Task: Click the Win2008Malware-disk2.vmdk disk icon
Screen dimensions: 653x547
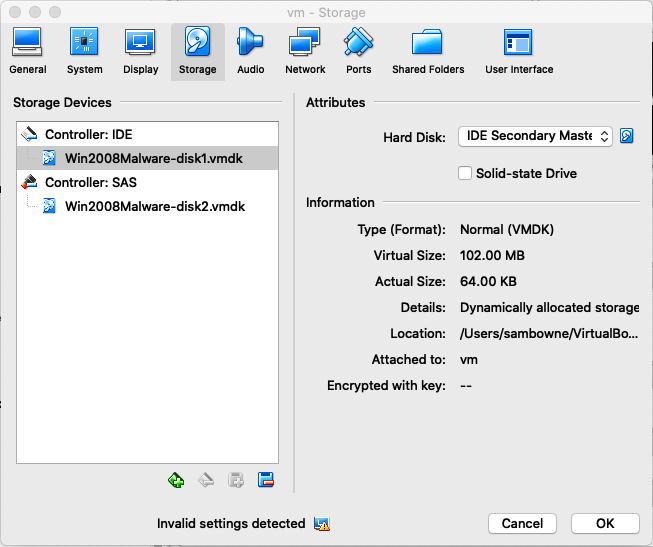Action: pyautogui.click(x=49, y=206)
